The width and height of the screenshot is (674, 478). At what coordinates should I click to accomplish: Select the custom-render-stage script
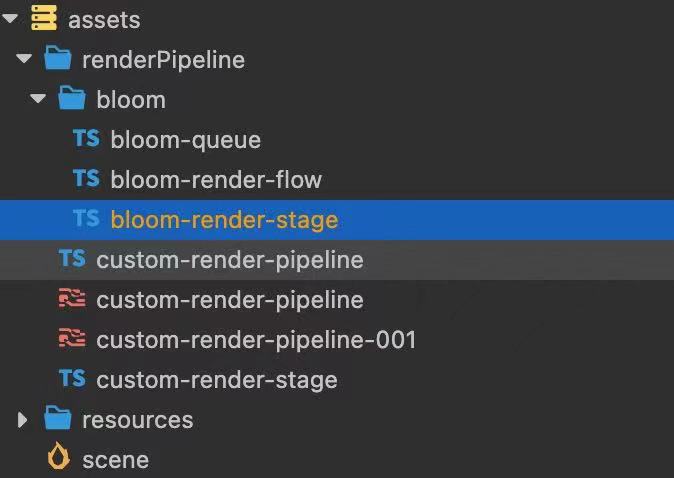[x=216, y=380]
